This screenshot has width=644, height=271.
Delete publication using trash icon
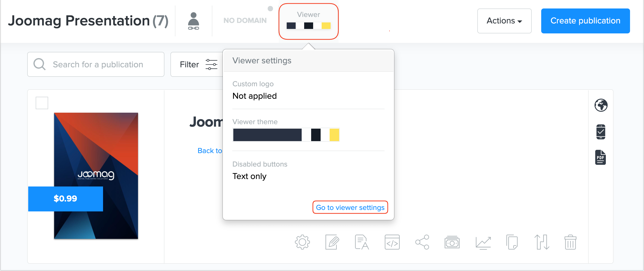pyautogui.click(x=570, y=242)
